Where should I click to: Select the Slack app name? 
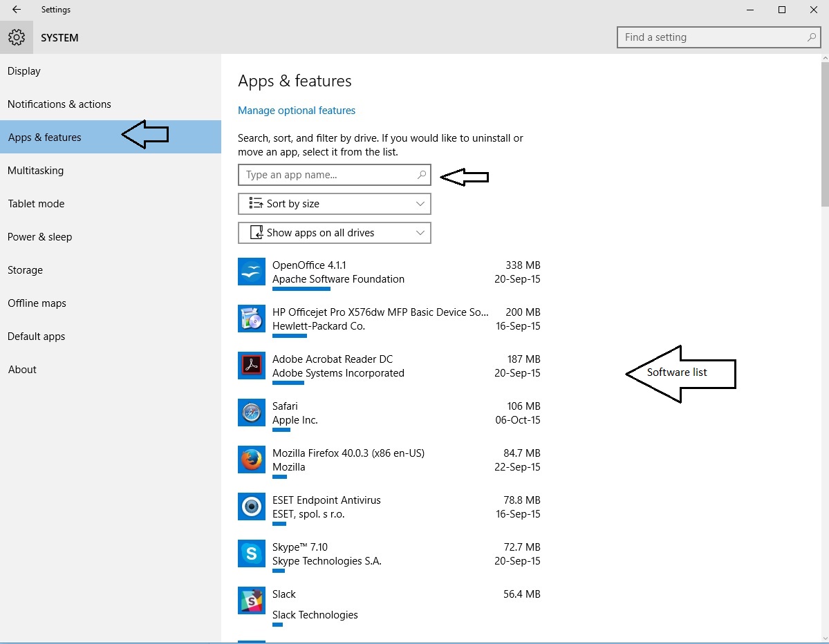click(284, 594)
